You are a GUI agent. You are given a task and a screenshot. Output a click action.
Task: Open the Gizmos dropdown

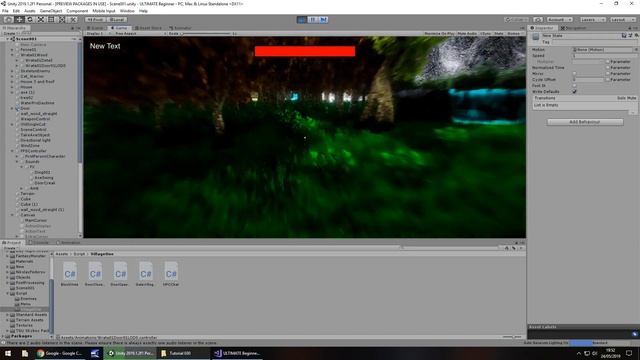pos(514,33)
